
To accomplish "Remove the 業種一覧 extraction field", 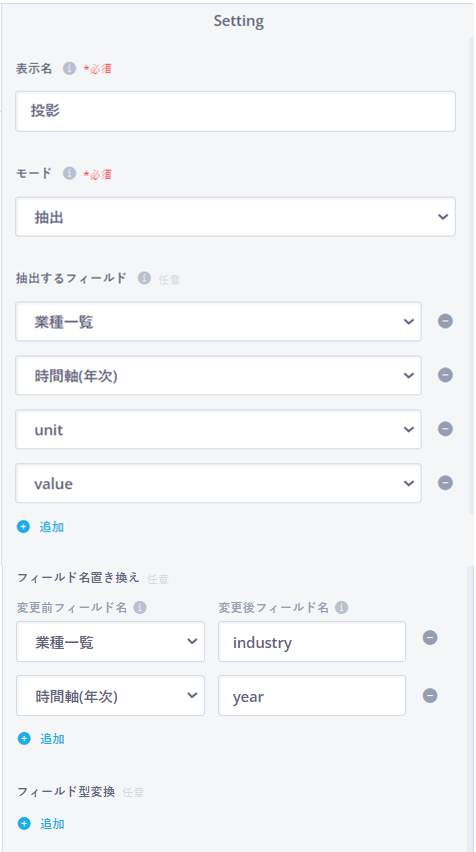I will [x=445, y=322].
